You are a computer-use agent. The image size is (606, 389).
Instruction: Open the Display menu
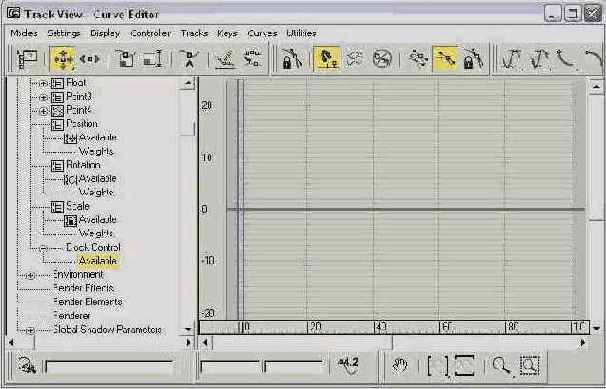click(105, 33)
